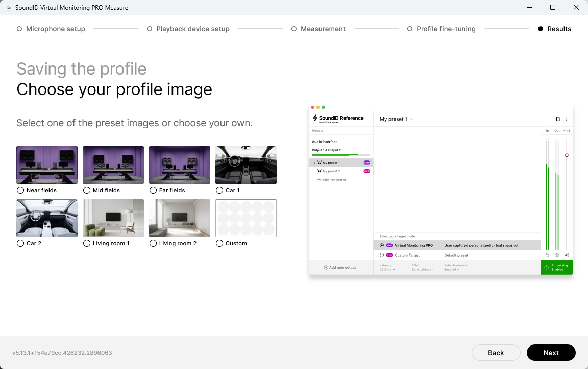Click the Mid fields studio thumbnail

113,165
